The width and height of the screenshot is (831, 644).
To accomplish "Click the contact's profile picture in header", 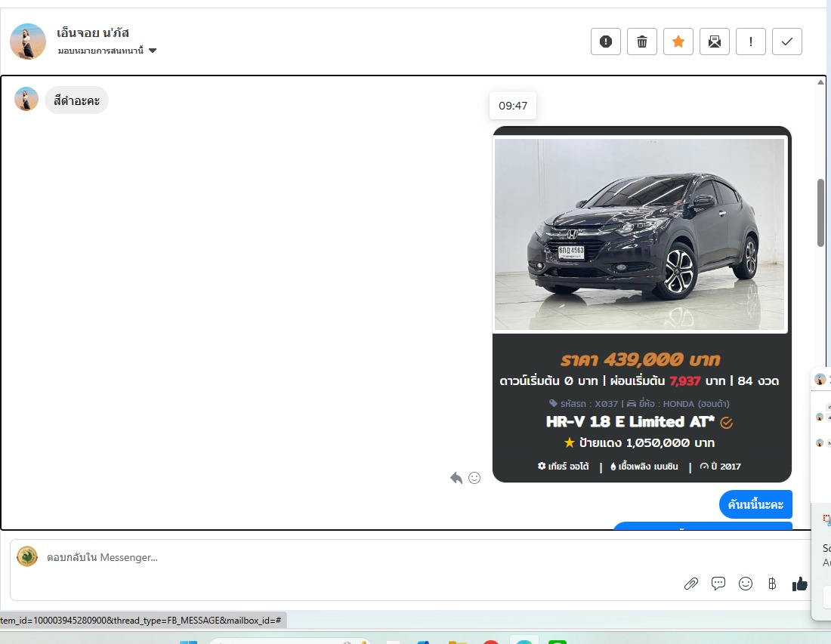I will click(28, 41).
